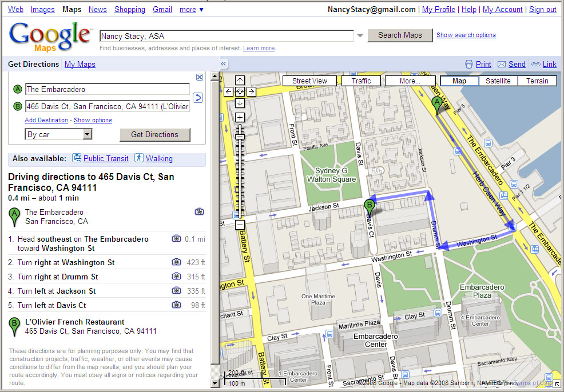
Task: Toggle the Street View overlay
Action: click(x=309, y=81)
